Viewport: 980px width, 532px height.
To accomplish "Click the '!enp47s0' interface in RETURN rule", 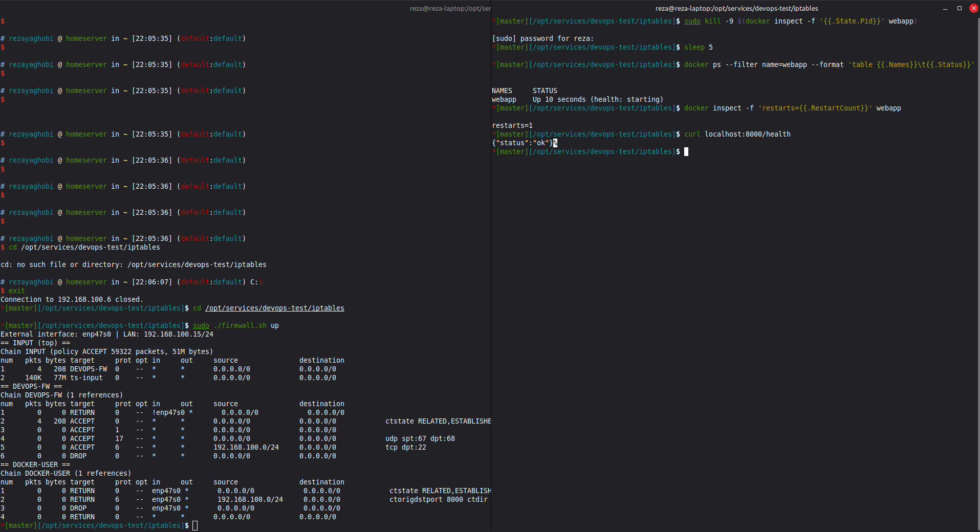I will [x=168, y=412].
